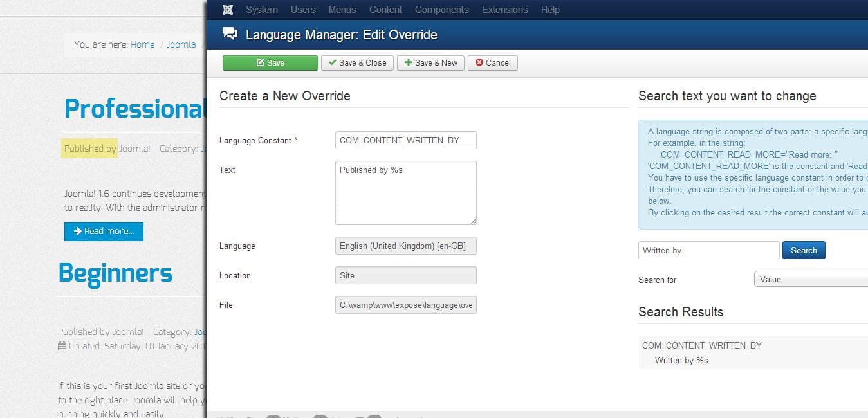The height and width of the screenshot is (418, 868).
Task: Click the File path field
Action: (x=406, y=305)
